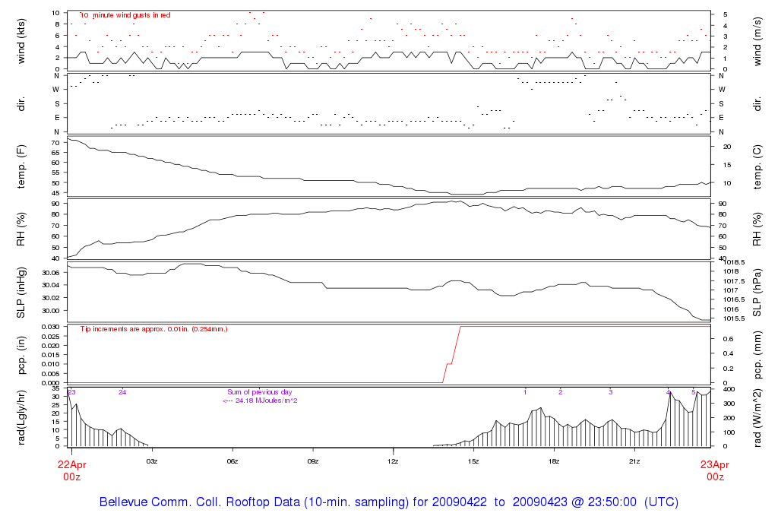Click the red '00z' label under 23Apr
778x532 pixels.
click(x=715, y=477)
